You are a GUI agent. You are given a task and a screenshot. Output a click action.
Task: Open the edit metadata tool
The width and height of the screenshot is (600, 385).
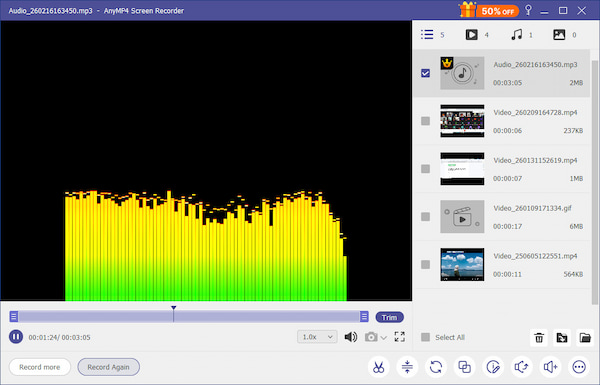(x=493, y=367)
